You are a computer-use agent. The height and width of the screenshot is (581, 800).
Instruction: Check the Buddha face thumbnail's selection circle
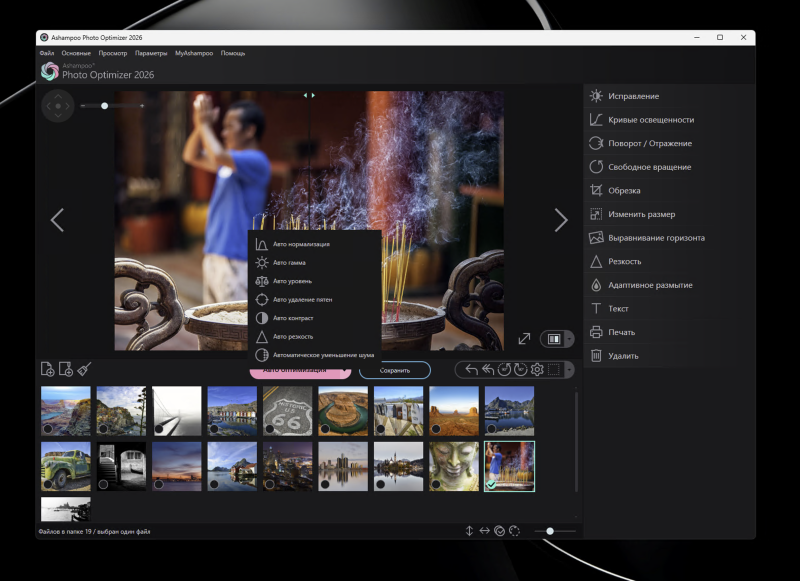(436, 484)
